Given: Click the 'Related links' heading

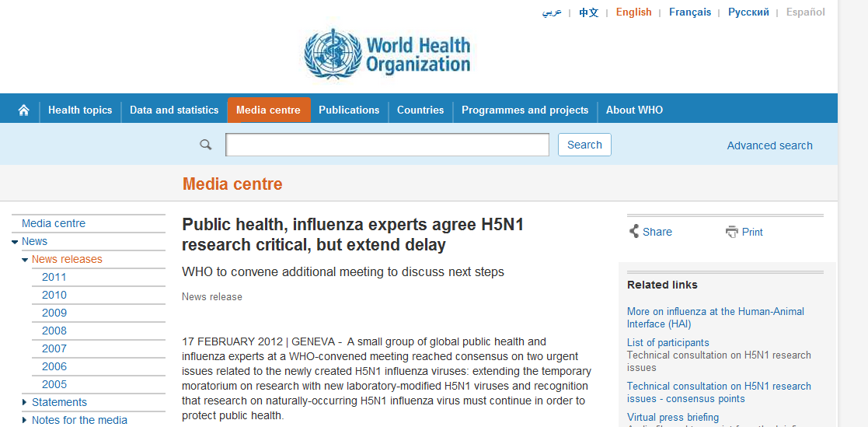Looking at the screenshot, I should tap(662, 285).
